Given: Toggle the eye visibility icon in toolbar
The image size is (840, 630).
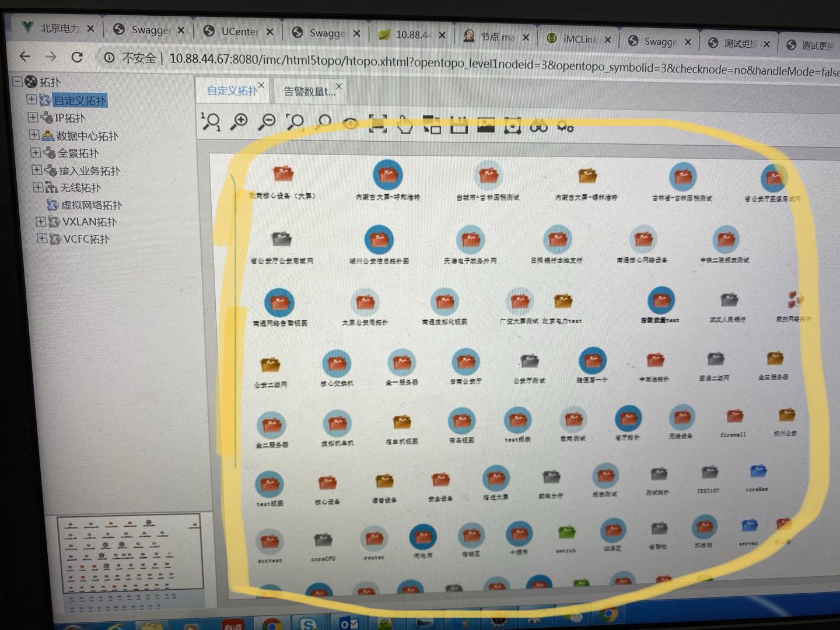Looking at the screenshot, I should click(x=350, y=123).
